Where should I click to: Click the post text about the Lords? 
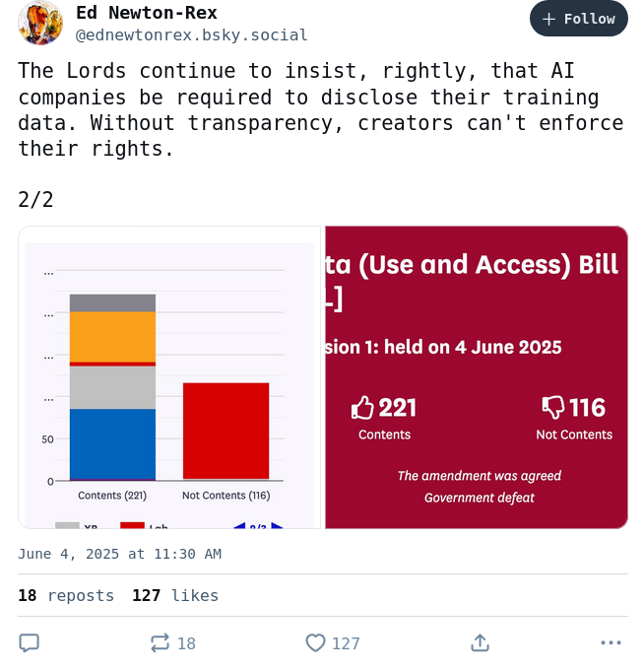point(321,109)
